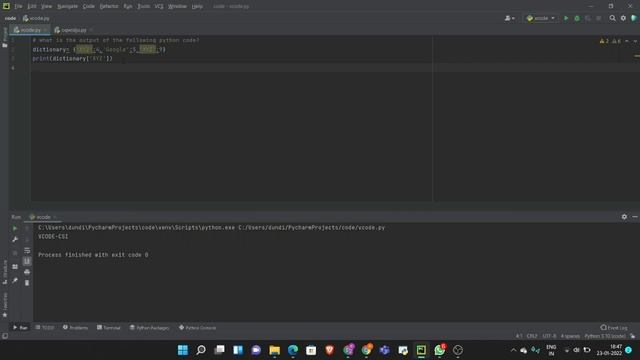Open the Navigate menu
640x360 pixels.
(x=68, y=6)
